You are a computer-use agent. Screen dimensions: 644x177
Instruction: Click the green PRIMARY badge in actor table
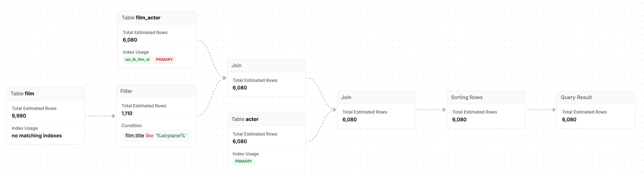pos(243,161)
